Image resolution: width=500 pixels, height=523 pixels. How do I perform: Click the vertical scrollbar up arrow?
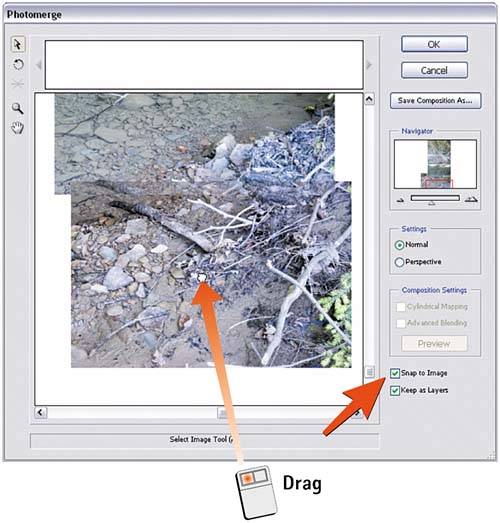pyautogui.click(x=369, y=99)
